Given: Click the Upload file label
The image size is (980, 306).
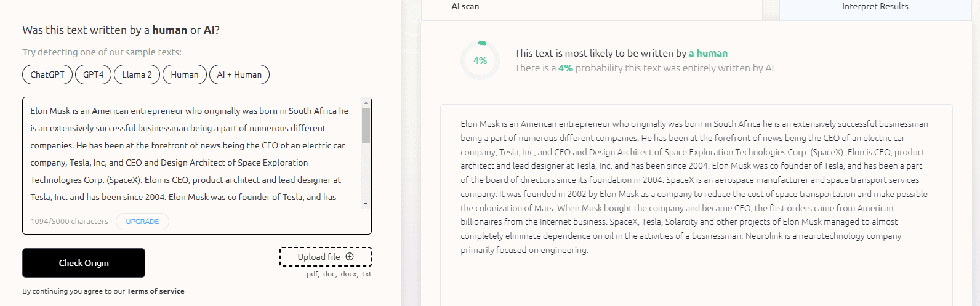Looking at the screenshot, I should tap(318, 257).
